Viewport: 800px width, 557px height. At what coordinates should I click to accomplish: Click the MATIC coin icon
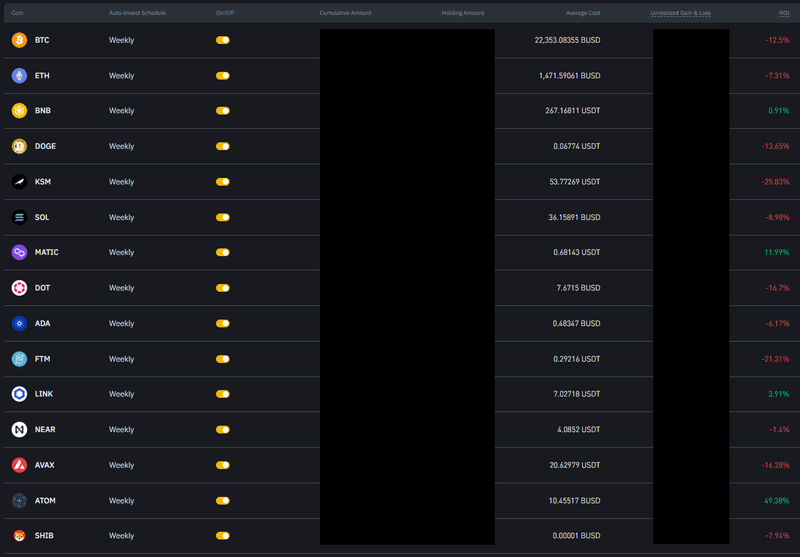19,252
